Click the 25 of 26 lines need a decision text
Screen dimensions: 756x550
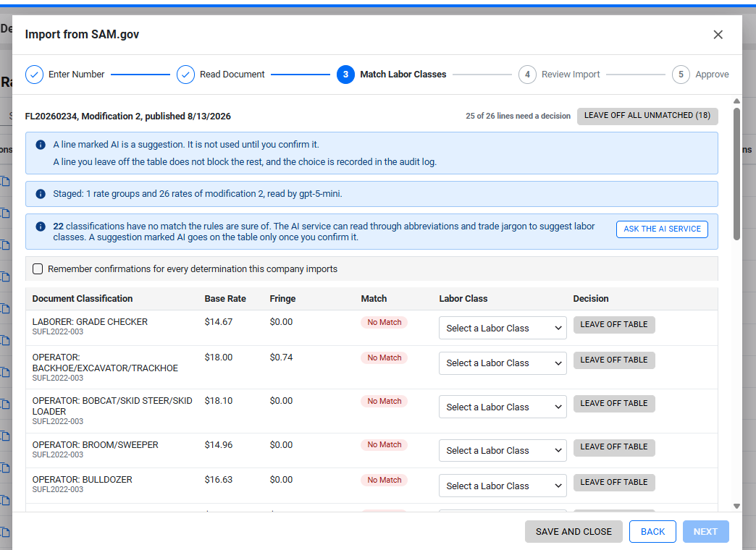coord(518,117)
